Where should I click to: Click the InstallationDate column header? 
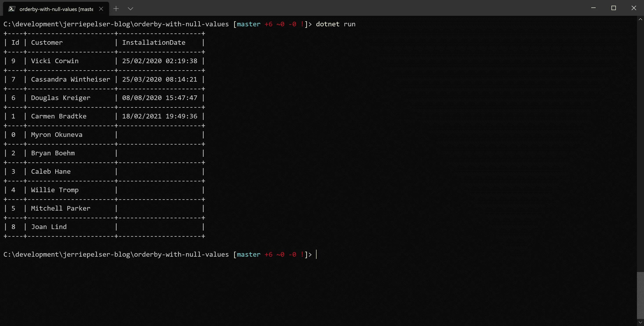tap(153, 43)
